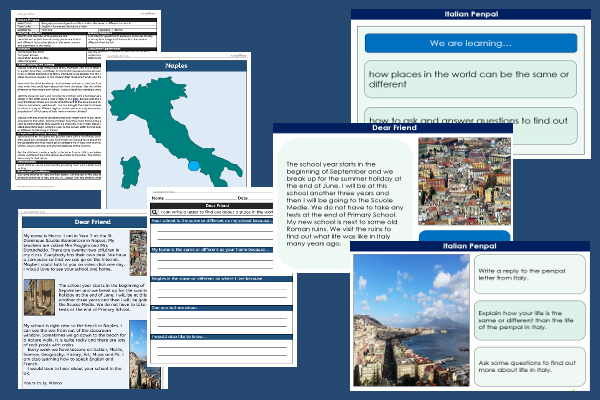Click the 'Write a reply to the penpal letter from Italy' box
This screenshot has width=600, height=400.
(x=530, y=274)
